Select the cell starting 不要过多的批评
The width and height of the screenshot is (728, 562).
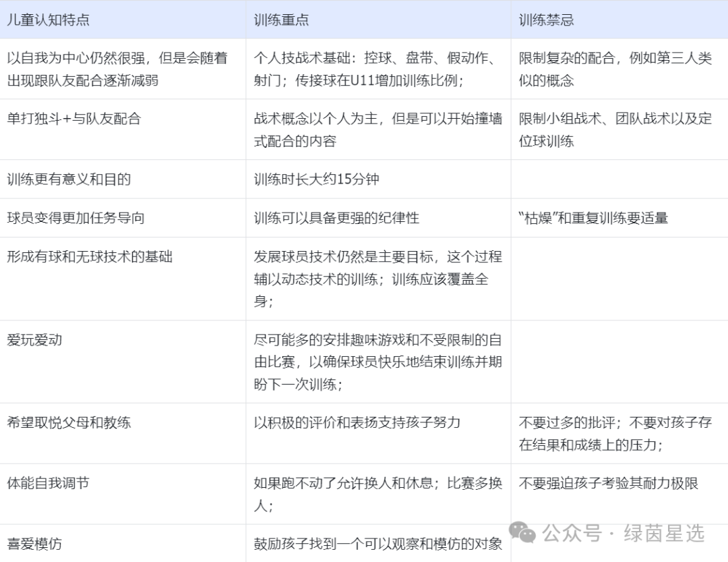620,433
